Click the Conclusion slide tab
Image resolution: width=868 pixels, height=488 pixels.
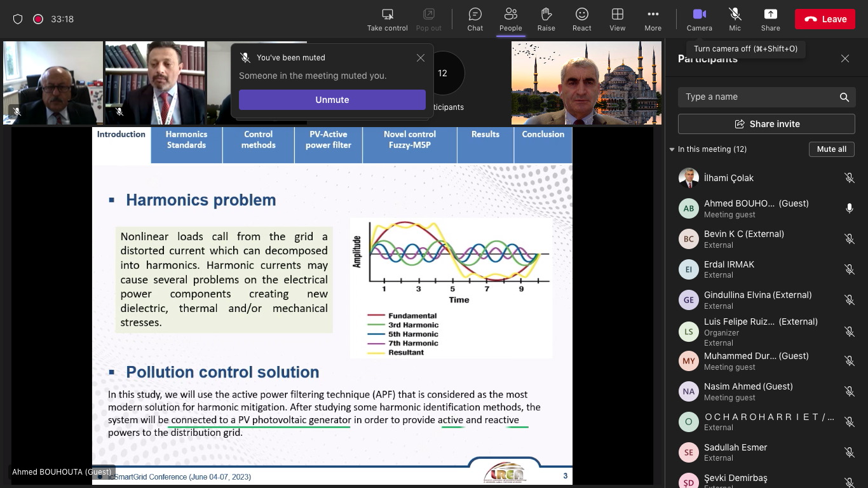[x=543, y=145]
